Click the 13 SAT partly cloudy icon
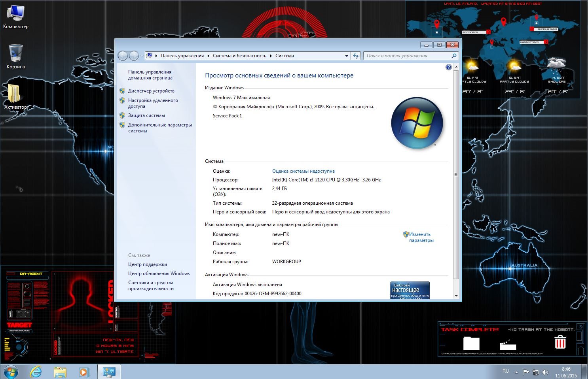The image size is (588, 379). [514, 66]
